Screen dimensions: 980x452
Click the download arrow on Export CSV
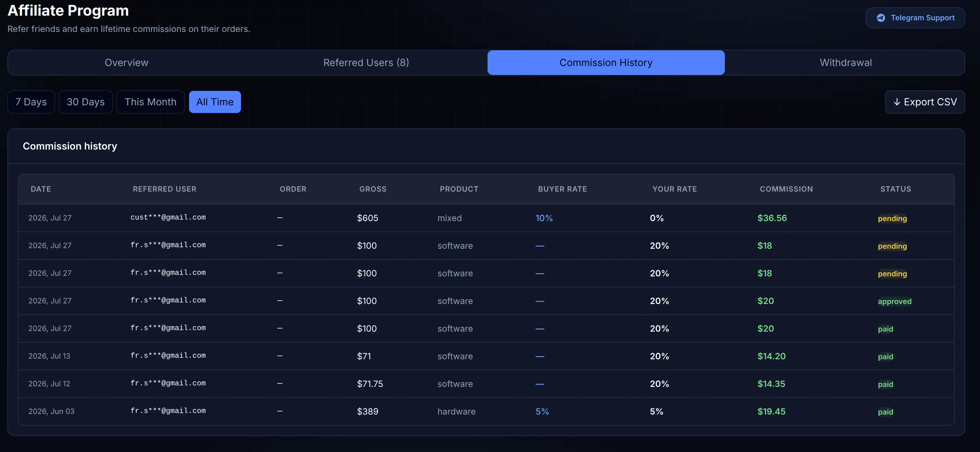(897, 102)
